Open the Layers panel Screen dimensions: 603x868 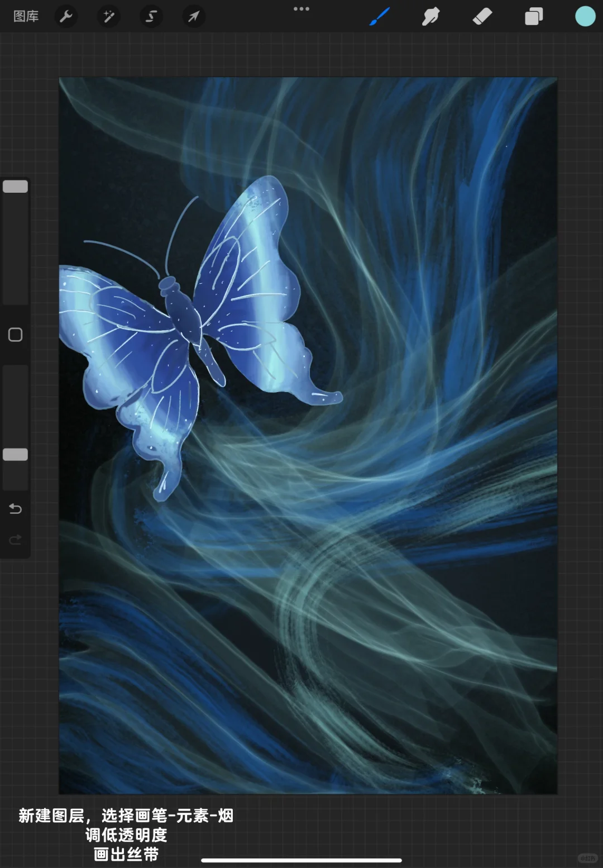[x=533, y=16]
